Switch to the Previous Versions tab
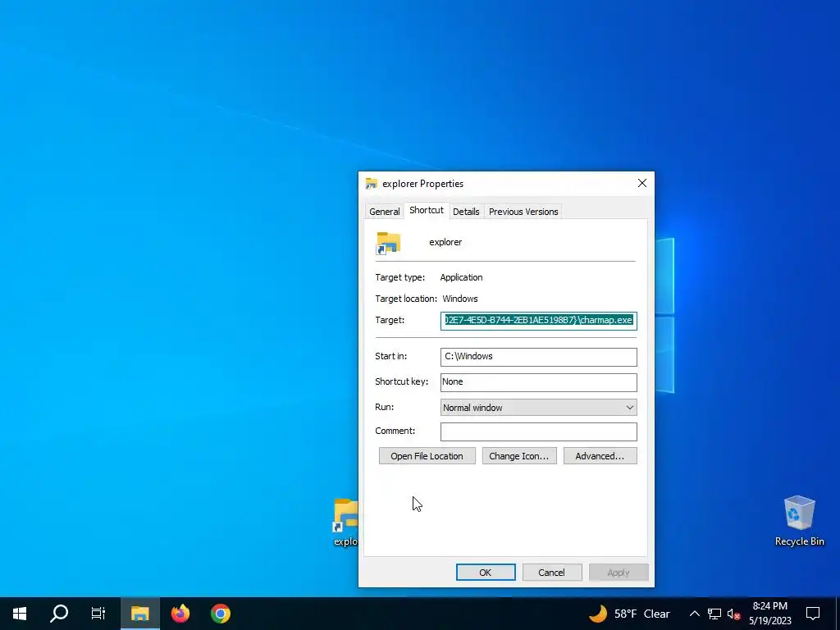Screen dimensions: 840x630 [523, 212]
